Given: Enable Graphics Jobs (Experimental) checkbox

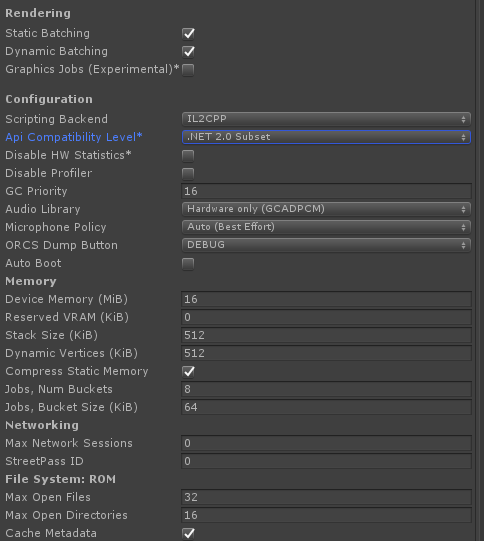Looking at the screenshot, I should [188, 70].
